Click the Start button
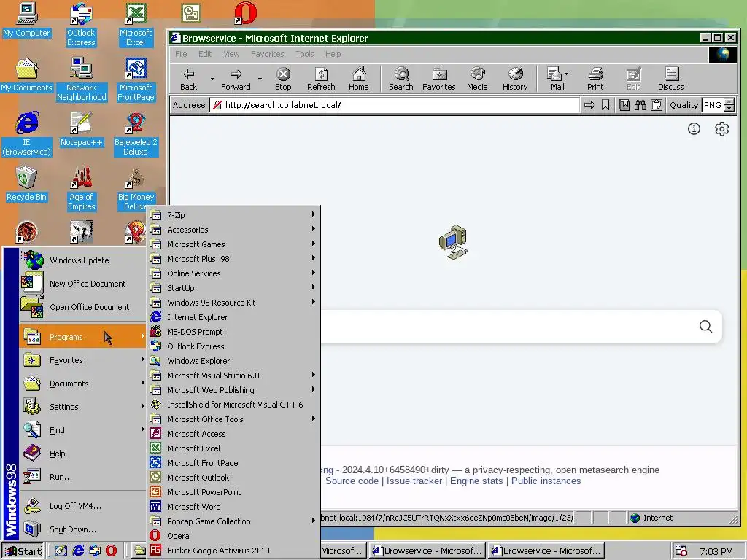747x560 pixels. pos(23,551)
